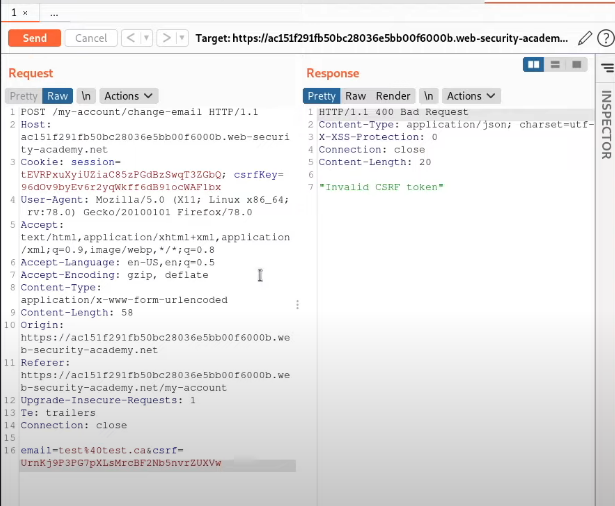Click the Accept-Encoding header line
615x506 pixels.
click(115, 275)
